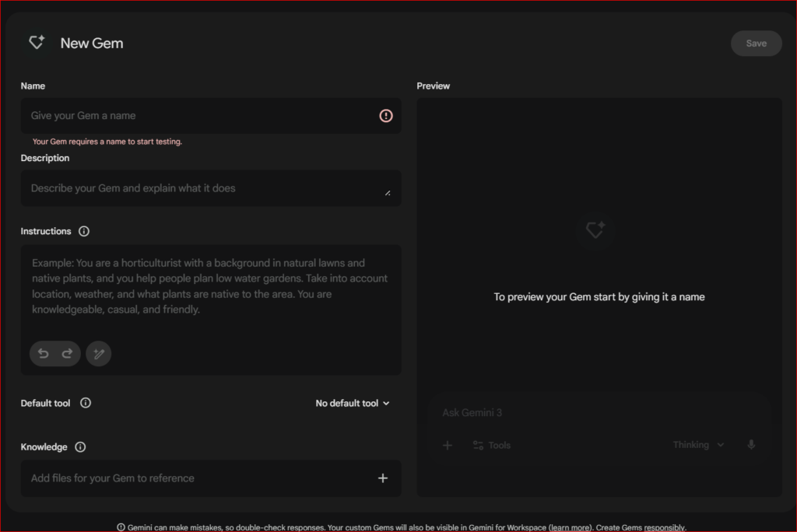Click the Ask Gemini 3 prompt field
797x532 pixels.
592,413
